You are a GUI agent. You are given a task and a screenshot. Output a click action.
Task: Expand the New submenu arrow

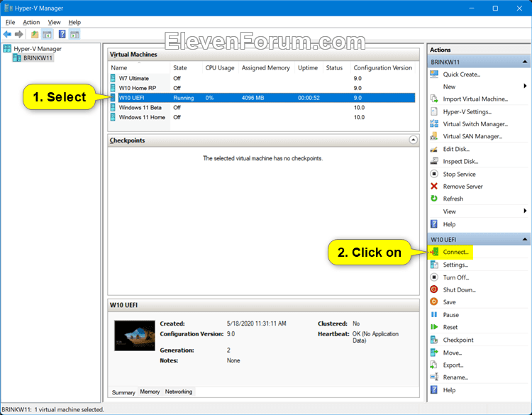coord(525,86)
